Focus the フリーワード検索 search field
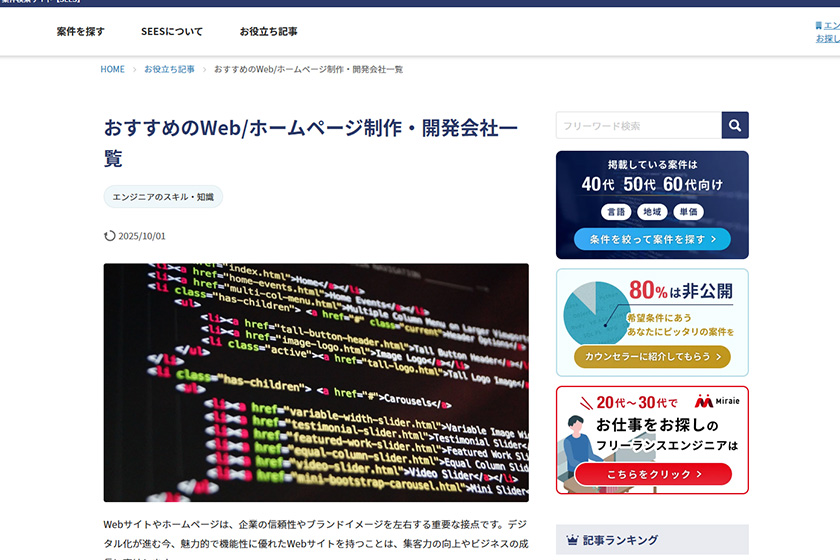This screenshot has height=560, width=840. pyautogui.click(x=638, y=125)
